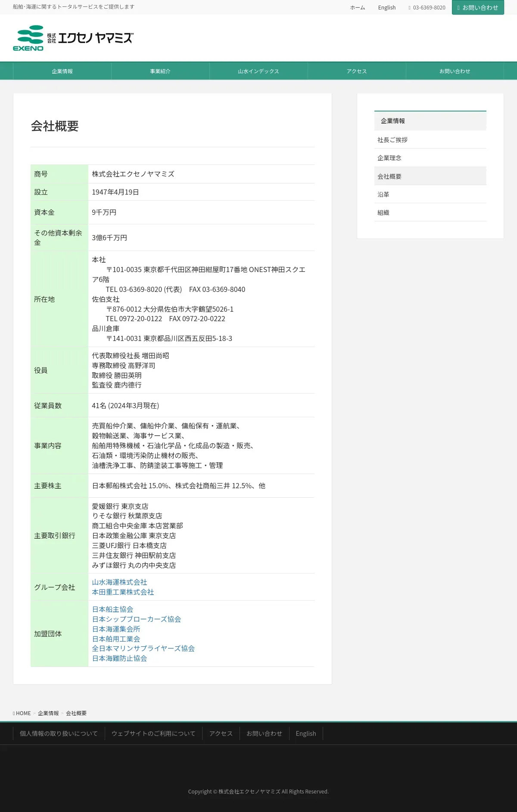
Task: Open アクセス in the footer
Action: click(x=221, y=734)
